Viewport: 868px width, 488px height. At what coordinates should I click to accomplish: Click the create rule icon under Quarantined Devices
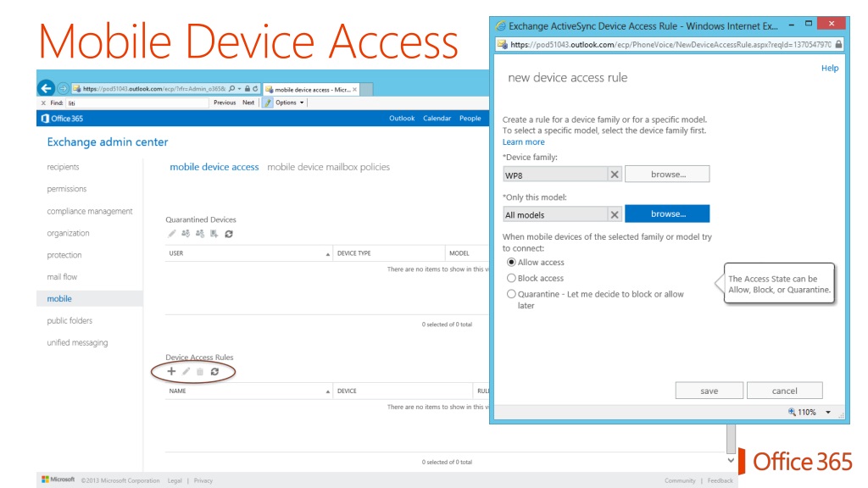[214, 234]
